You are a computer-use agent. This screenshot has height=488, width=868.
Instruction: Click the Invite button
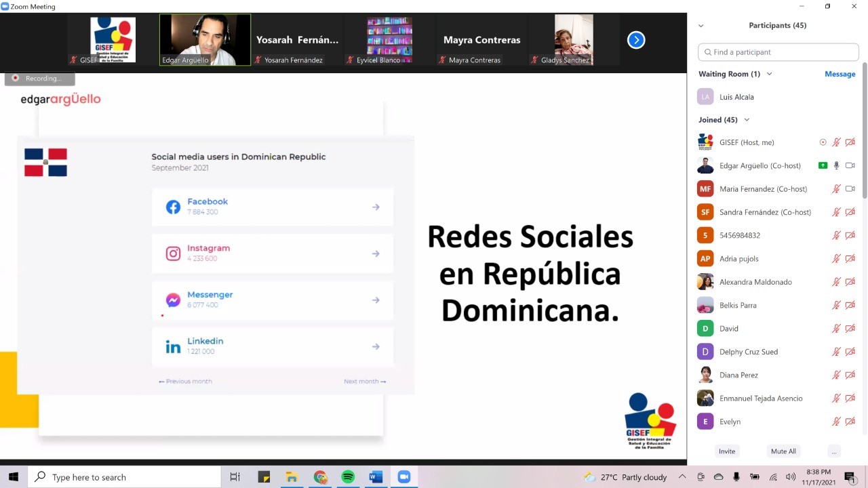pos(726,451)
